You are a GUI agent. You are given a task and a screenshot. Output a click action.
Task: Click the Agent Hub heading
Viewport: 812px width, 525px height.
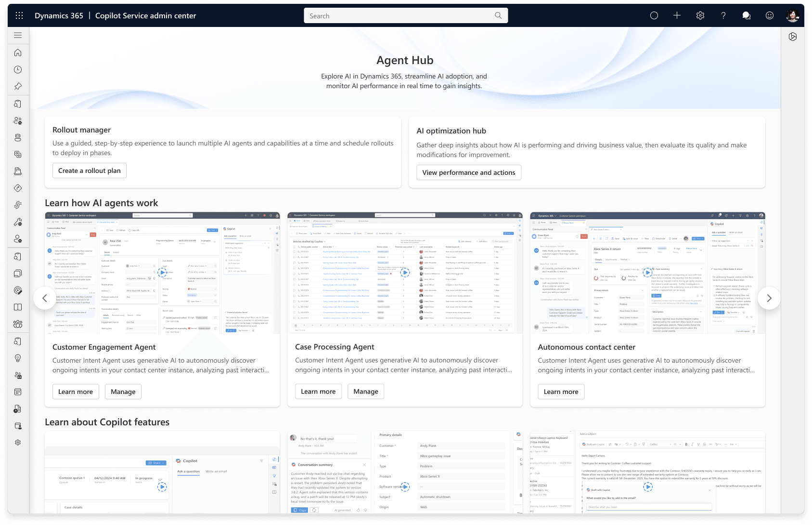(405, 60)
